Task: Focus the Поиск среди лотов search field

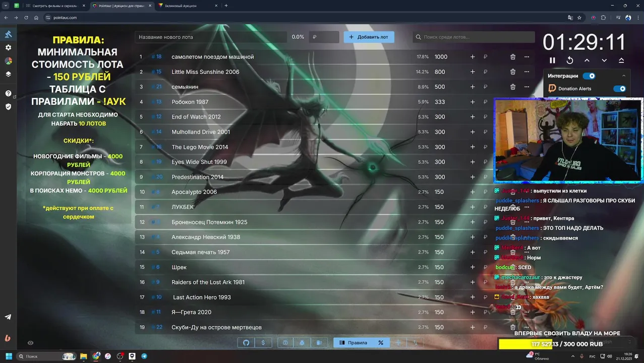Action: coord(474,37)
